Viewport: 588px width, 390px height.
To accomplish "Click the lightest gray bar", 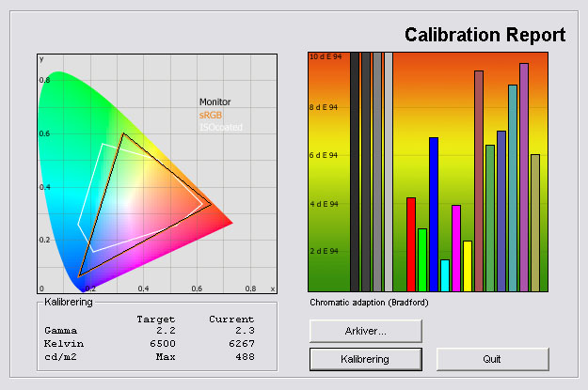I will (388, 171).
